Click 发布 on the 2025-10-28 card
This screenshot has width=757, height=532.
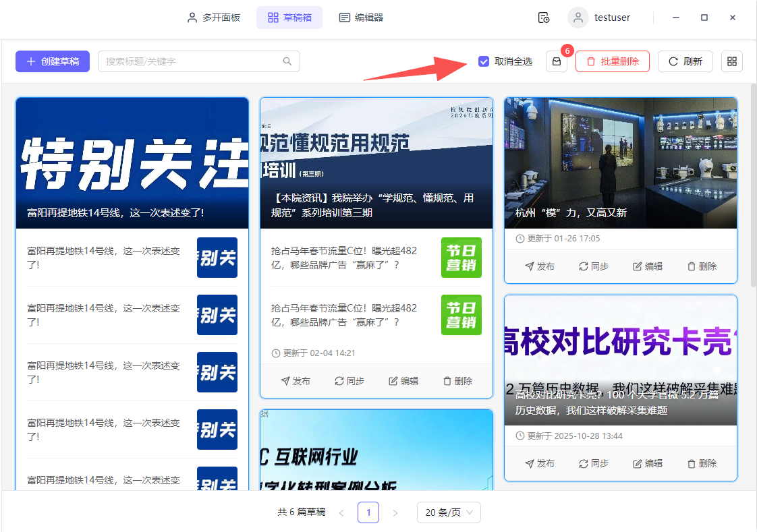[540, 463]
